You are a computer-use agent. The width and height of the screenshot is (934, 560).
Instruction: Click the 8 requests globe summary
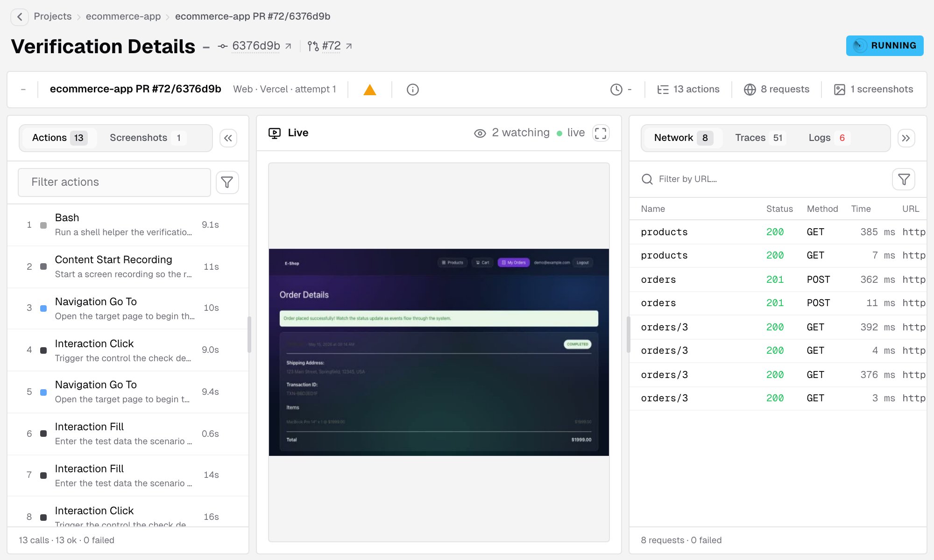[x=777, y=89]
